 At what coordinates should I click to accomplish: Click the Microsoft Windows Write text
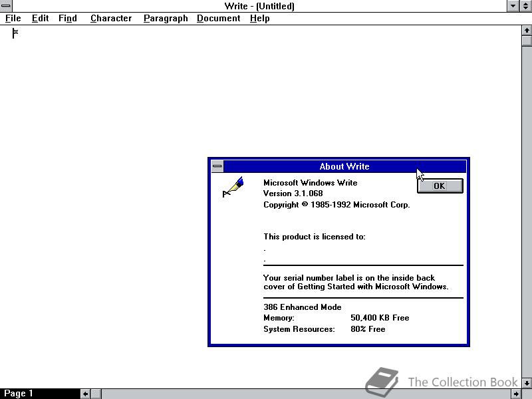click(x=310, y=182)
